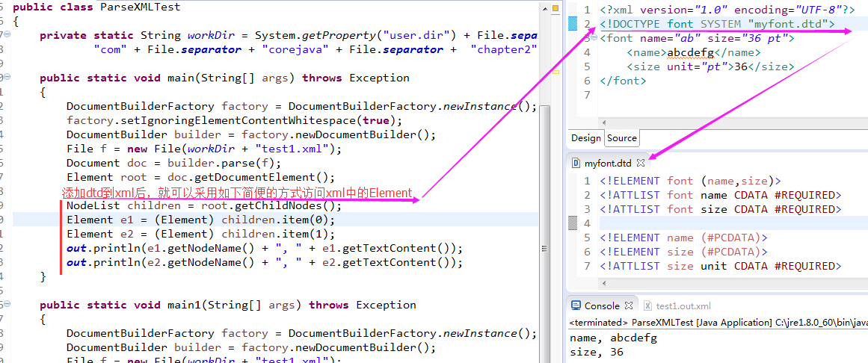The height and width of the screenshot is (363, 868).
Task: Click the doc.getDocumentElement() code line
Action: (x=201, y=178)
